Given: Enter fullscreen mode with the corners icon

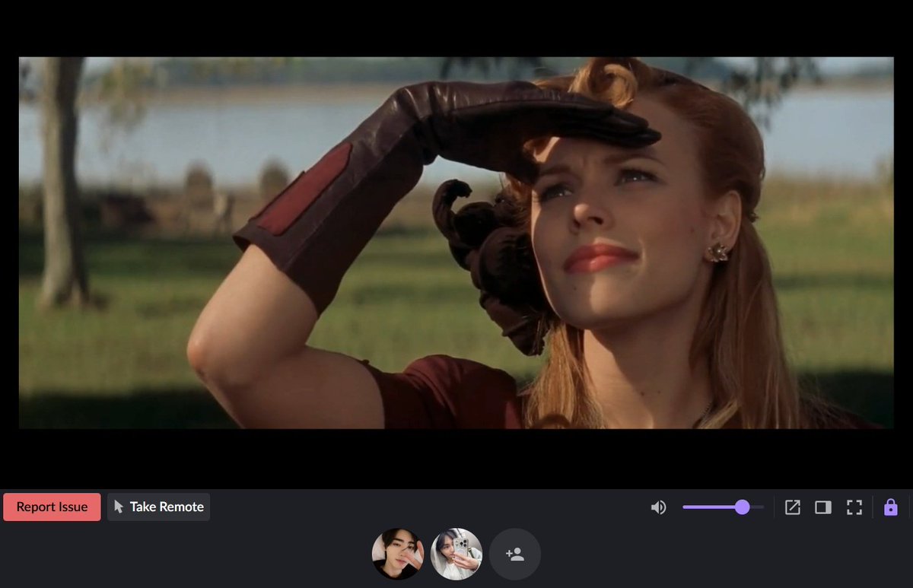Looking at the screenshot, I should (854, 507).
